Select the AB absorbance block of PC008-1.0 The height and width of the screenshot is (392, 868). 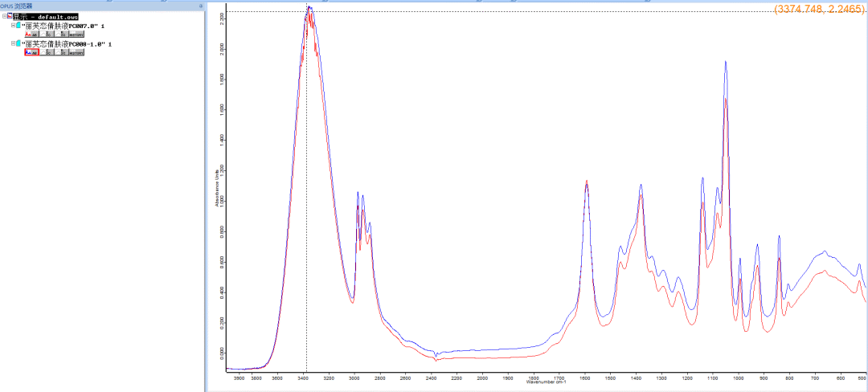[31, 52]
